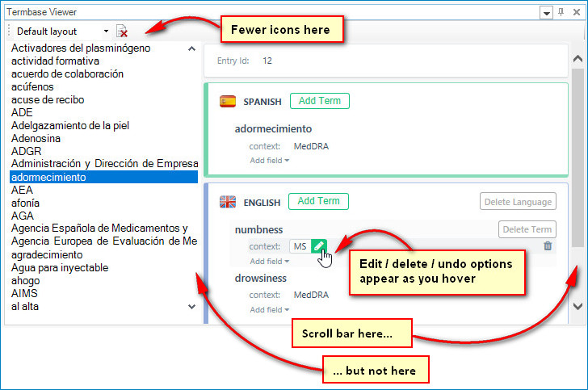Open the Default layout dropdown
588x390 pixels.
[106, 31]
